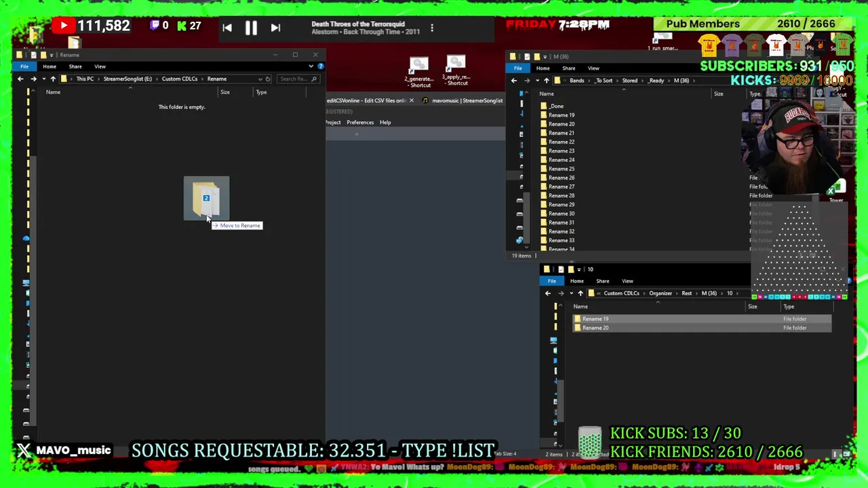The width and height of the screenshot is (868, 488).
Task: Go up one level in the 10 window
Action: [580, 293]
